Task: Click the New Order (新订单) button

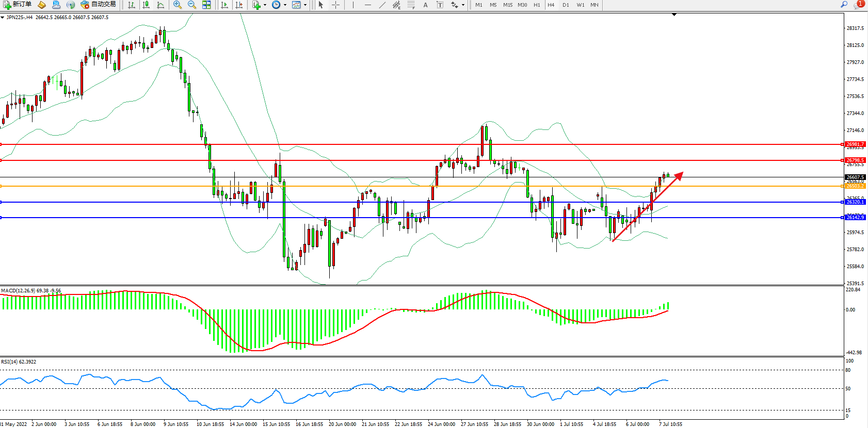Action: pyautogui.click(x=17, y=5)
